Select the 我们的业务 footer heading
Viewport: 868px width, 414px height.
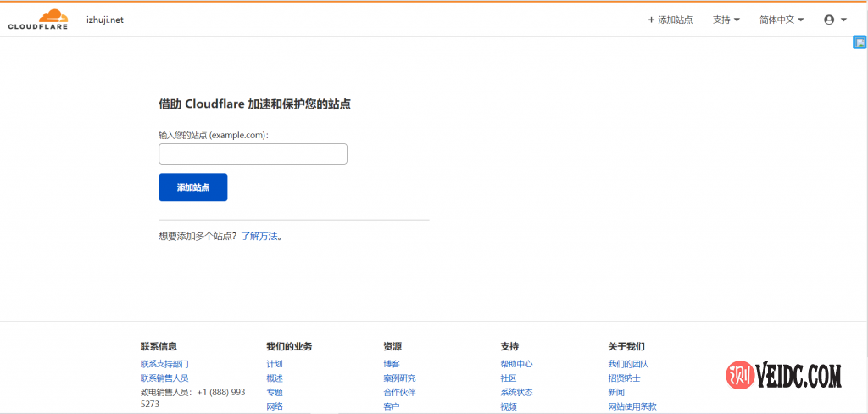pos(289,346)
